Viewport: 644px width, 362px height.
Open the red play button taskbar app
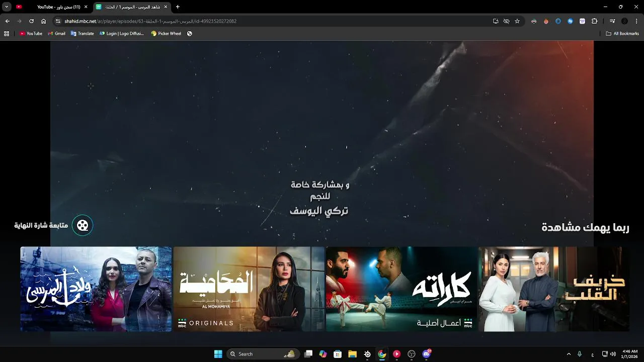[x=396, y=354]
